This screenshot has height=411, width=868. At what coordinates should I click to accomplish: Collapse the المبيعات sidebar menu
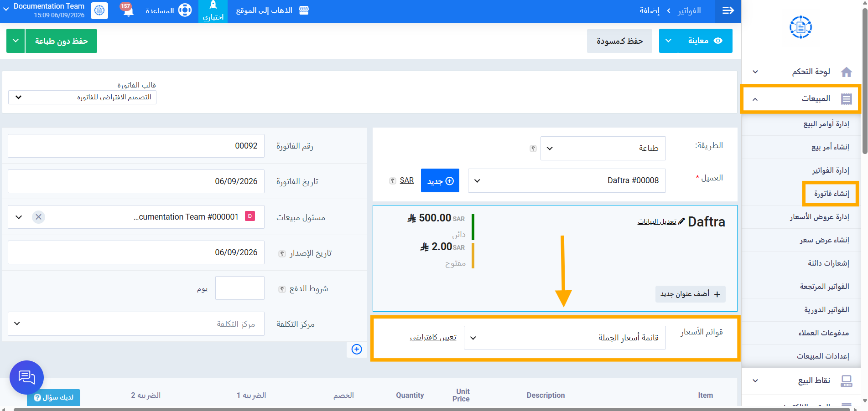coord(801,98)
